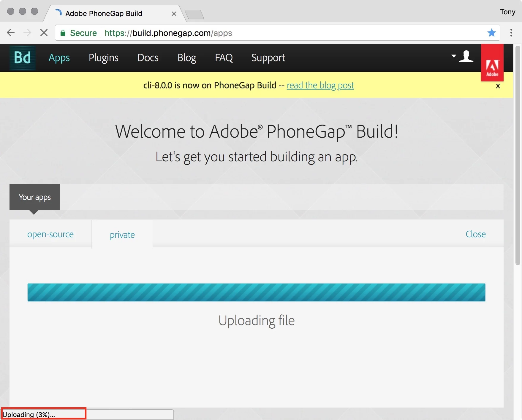
Task: Click the URL address bar field
Action: [x=277, y=33]
